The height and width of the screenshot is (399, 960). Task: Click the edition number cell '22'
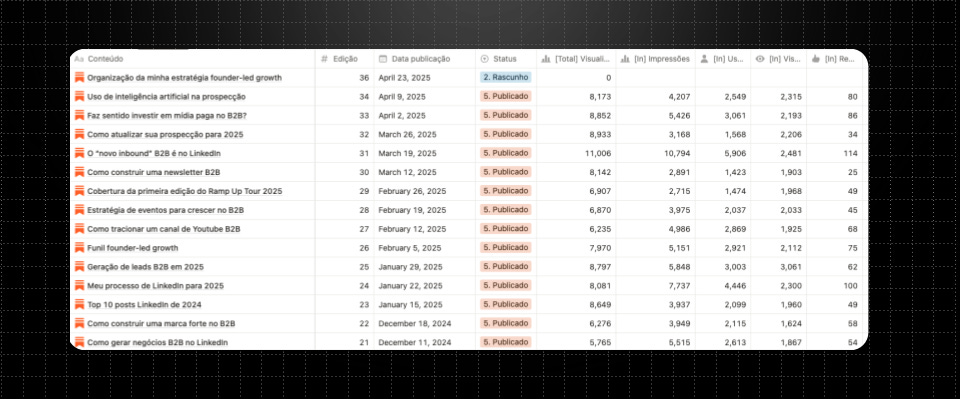(345, 323)
